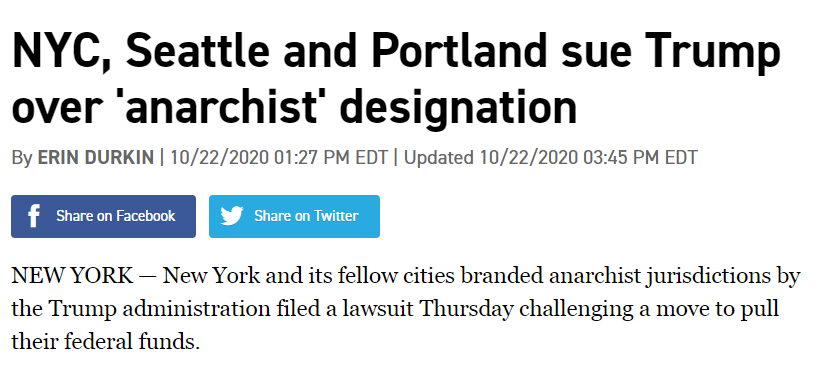Select the "Share on Facebook" label text

coord(116,216)
